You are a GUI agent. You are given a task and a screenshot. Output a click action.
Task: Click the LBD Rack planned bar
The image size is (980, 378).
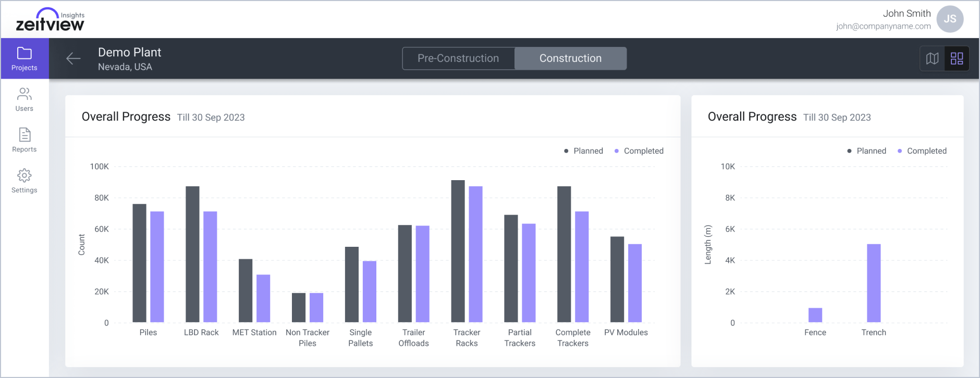tap(192, 254)
